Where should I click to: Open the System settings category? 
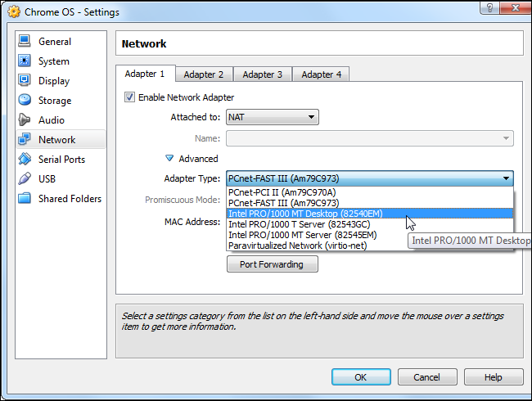point(61,61)
